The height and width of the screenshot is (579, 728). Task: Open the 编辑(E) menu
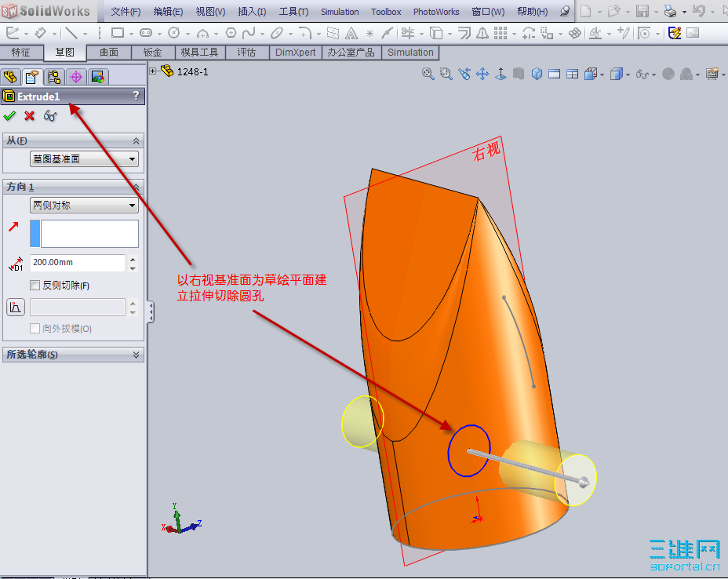pyautogui.click(x=168, y=12)
